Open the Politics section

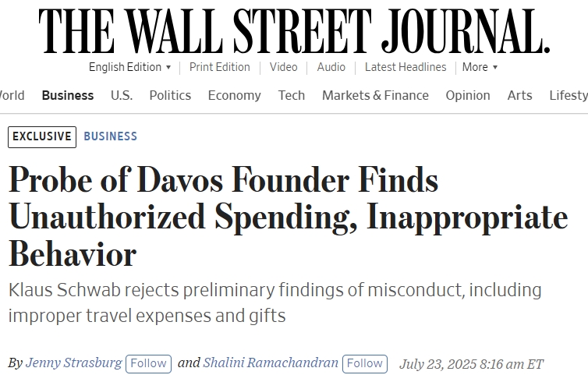click(x=170, y=95)
